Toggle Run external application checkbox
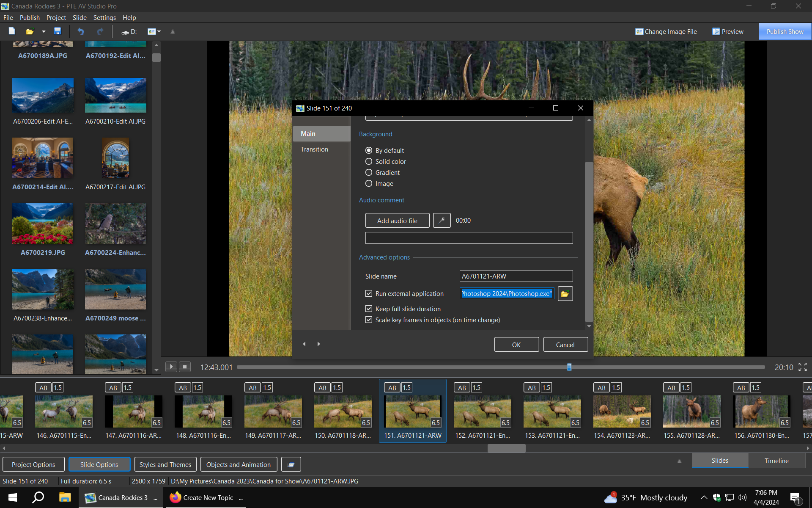 click(x=369, y=293)
